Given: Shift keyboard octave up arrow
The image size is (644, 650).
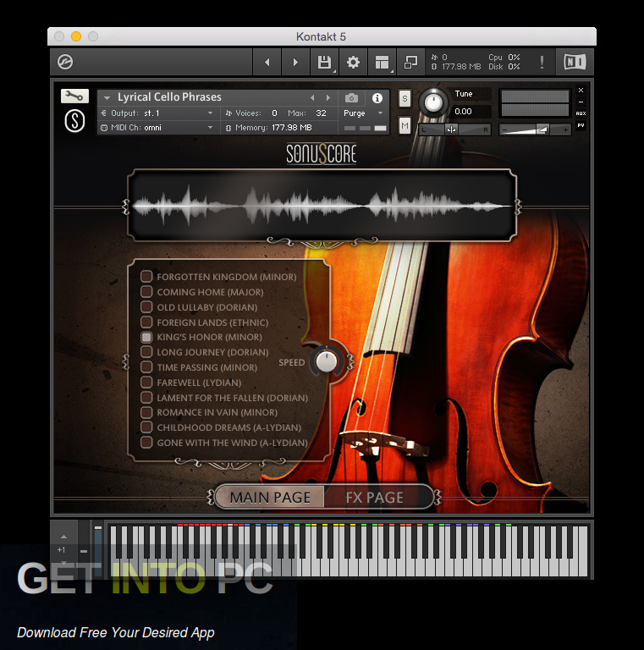Looking at the screenshot, I should click(x=63, y=537).
